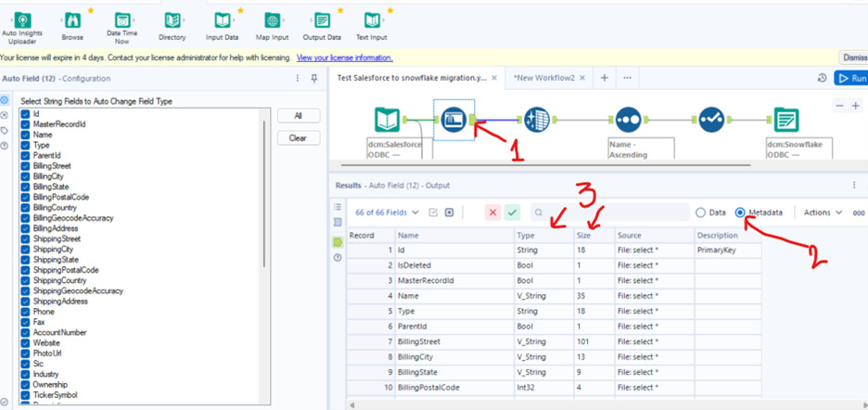Image resolution: width=868 pixels, height=410 pixels.
Task: Click the Browse tool in the palette
Action: point(72,20)
